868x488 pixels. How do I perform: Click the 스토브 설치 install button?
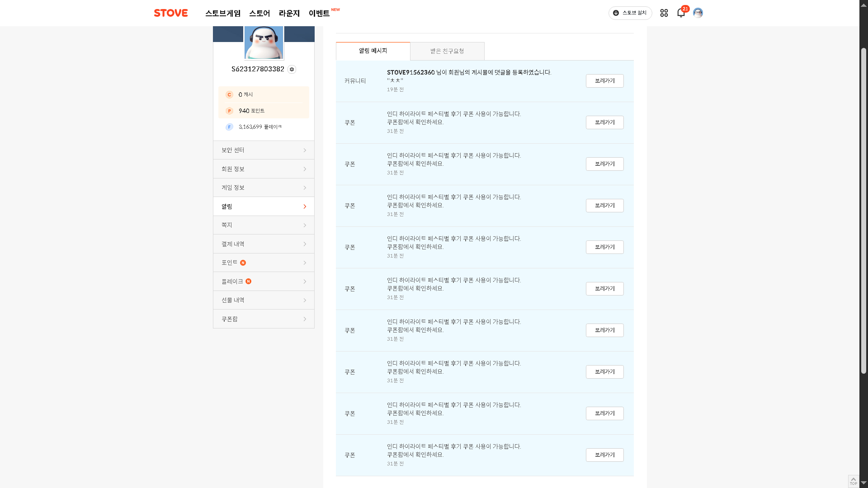(630, 13)
